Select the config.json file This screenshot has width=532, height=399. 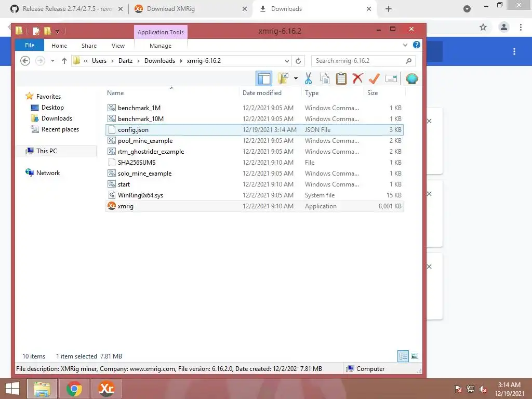point(255,129)
